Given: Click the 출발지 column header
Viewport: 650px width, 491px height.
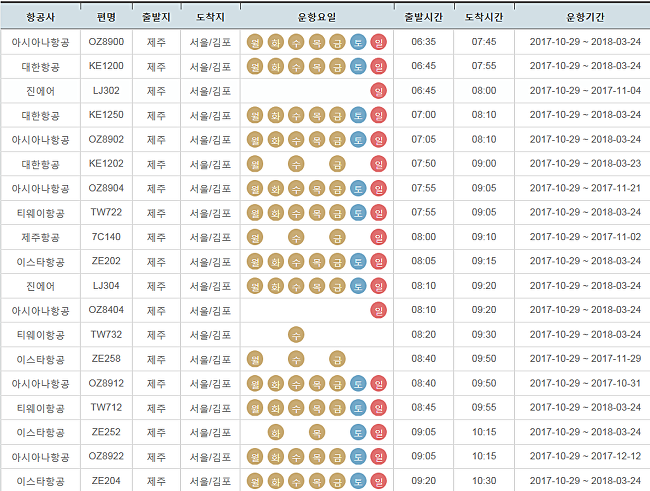Looking at the screenshot, I should tap(156, 17).
